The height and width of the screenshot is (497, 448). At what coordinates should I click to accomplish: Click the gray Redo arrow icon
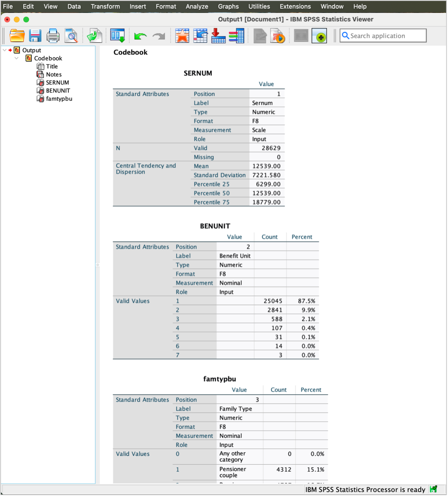(x=159, y=36)
